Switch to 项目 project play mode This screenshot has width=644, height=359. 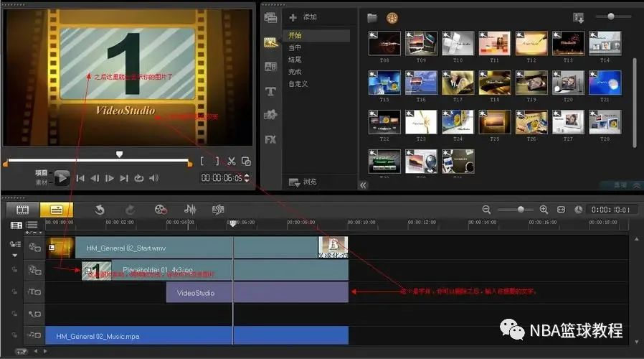(x=41, y=173)
